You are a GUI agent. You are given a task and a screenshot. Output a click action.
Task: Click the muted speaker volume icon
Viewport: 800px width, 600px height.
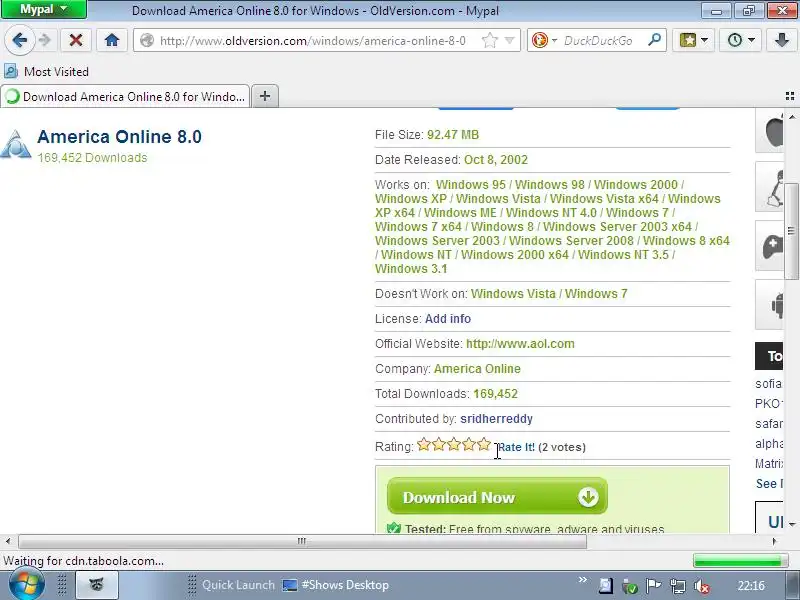click(x=702, y=586)
